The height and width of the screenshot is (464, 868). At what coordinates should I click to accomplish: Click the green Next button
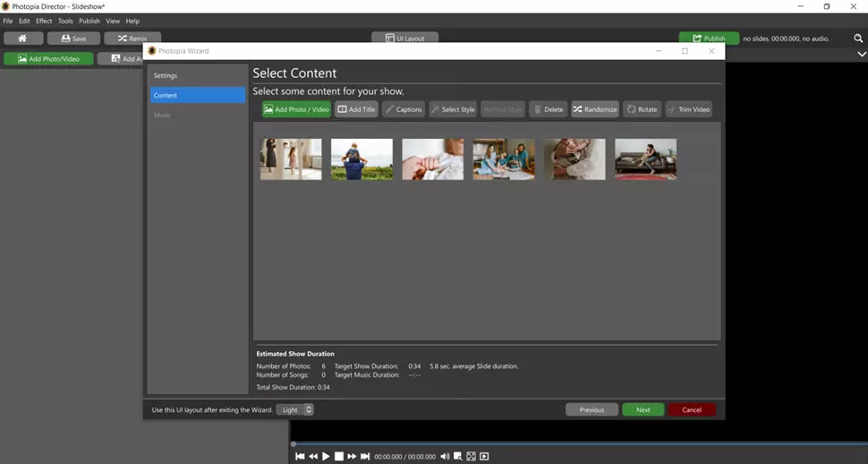[642, 409]
